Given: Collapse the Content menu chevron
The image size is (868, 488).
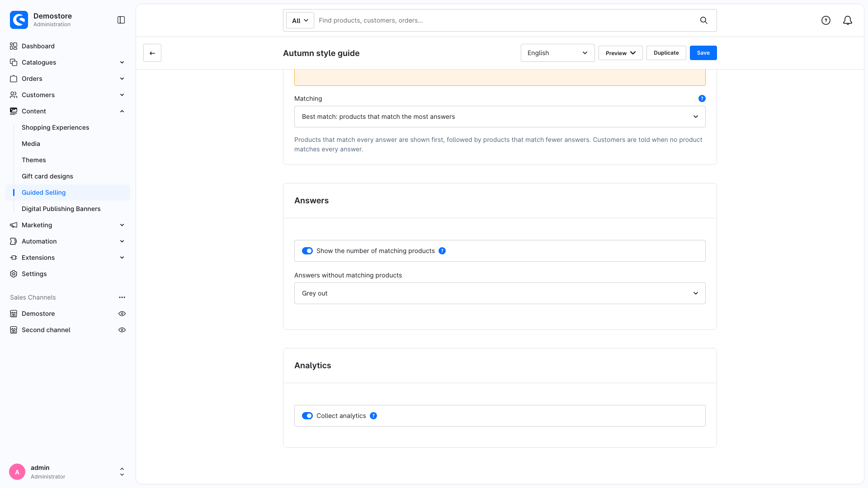Looking at the screenshot, I should [x=122, y=111].
